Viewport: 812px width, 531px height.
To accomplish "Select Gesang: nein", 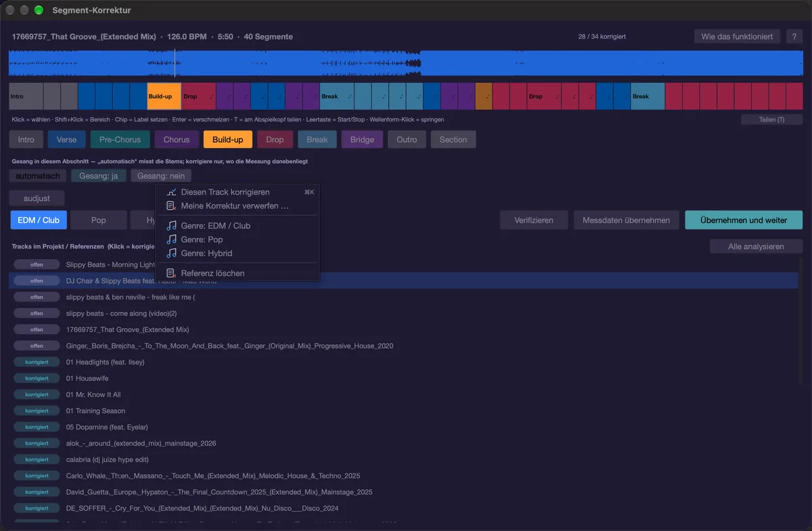I will tap(161, 176).
